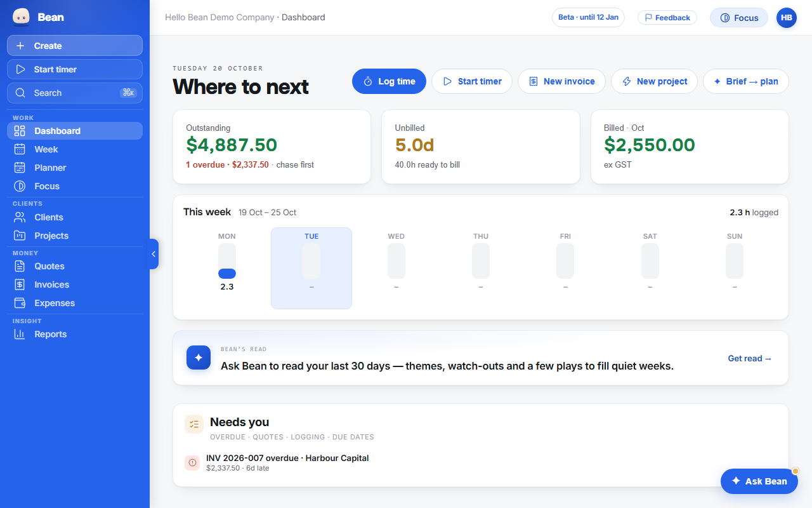
Task: Open Week in the sidebar
Action: pyautogui.click(x=75, y=149)
